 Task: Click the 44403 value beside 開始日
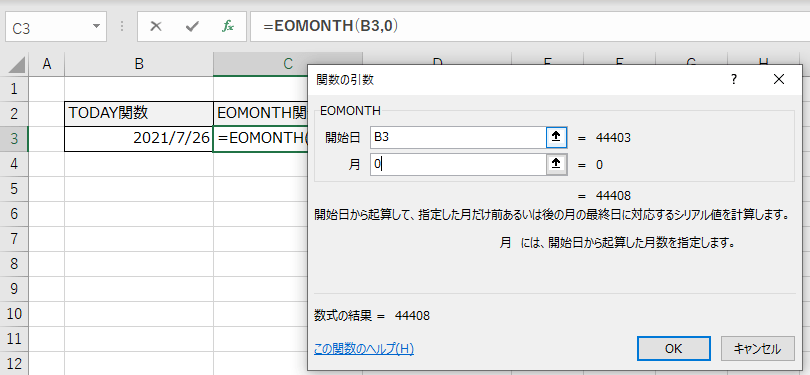[613, 138]
